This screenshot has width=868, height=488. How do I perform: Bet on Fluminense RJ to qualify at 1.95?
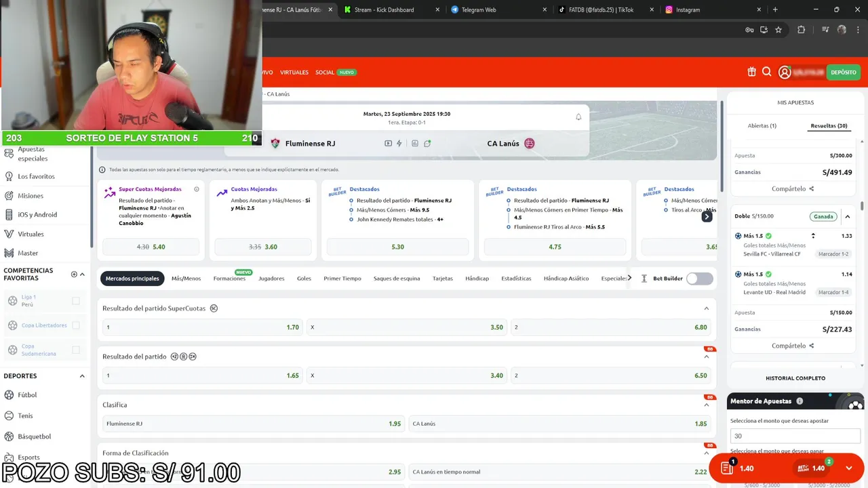point(253,424)
